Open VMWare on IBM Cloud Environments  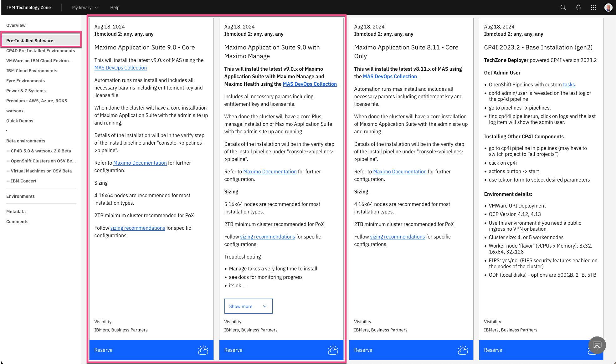coord(39,61)
